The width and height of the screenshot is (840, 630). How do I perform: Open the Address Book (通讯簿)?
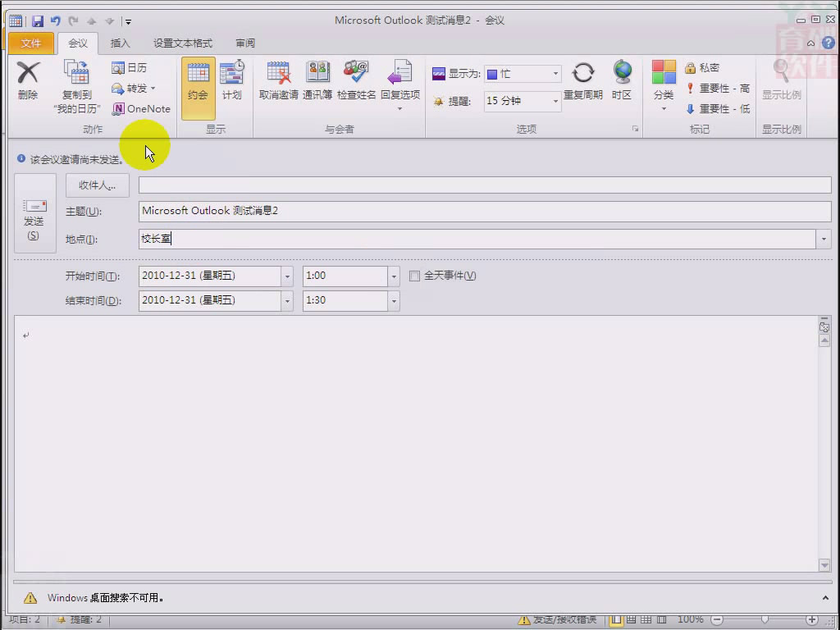317,80
